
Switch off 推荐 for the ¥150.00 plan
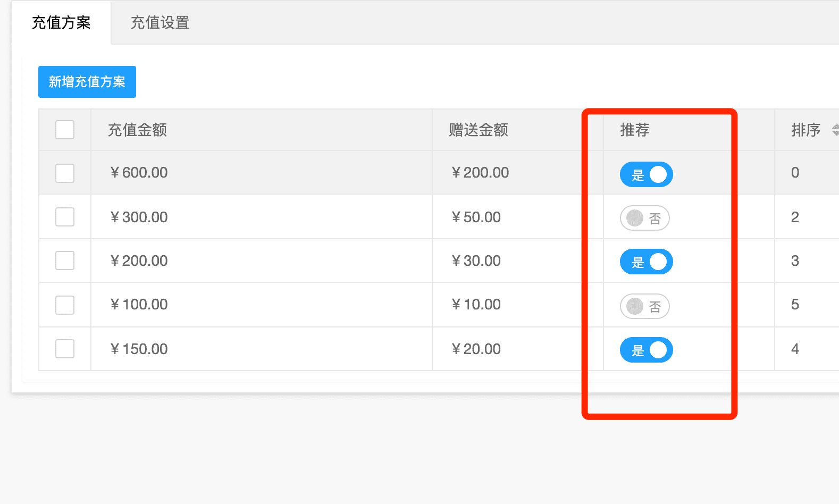(646, 350)
